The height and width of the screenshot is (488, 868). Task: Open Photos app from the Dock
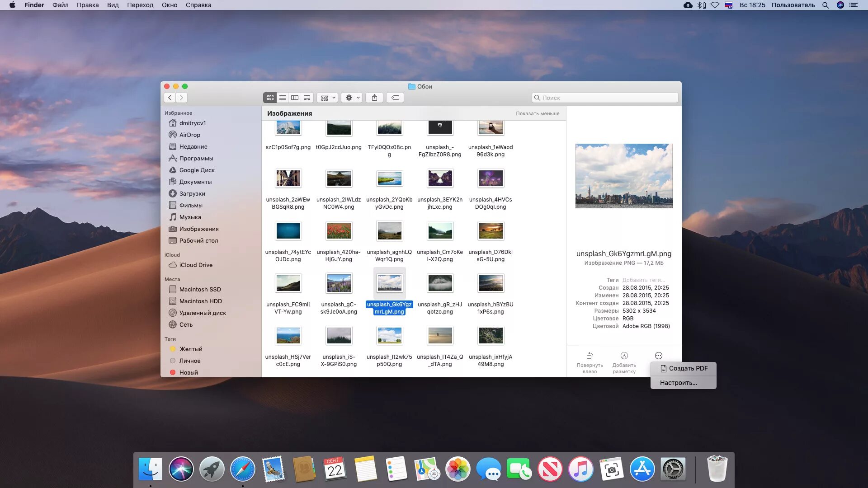point(458,469)
